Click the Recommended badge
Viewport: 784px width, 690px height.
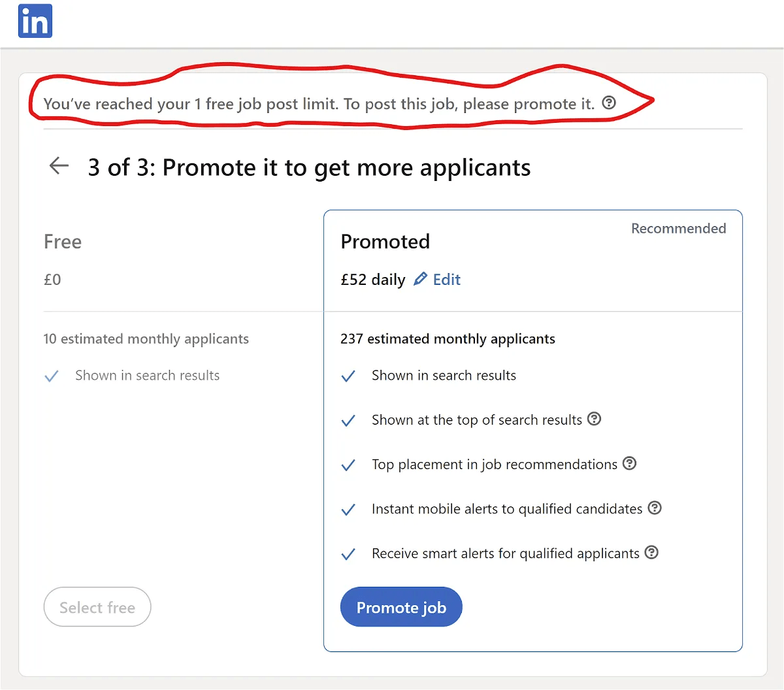678,228
